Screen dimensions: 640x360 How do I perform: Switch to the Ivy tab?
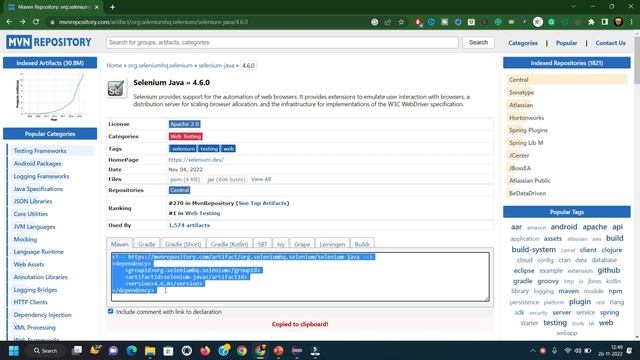click(281, 244)
